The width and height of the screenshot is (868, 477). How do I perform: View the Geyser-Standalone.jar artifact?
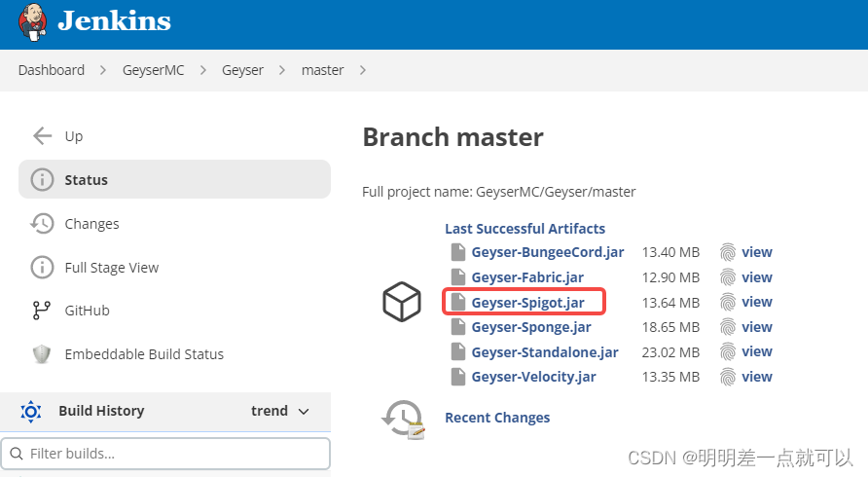[757, 351]
